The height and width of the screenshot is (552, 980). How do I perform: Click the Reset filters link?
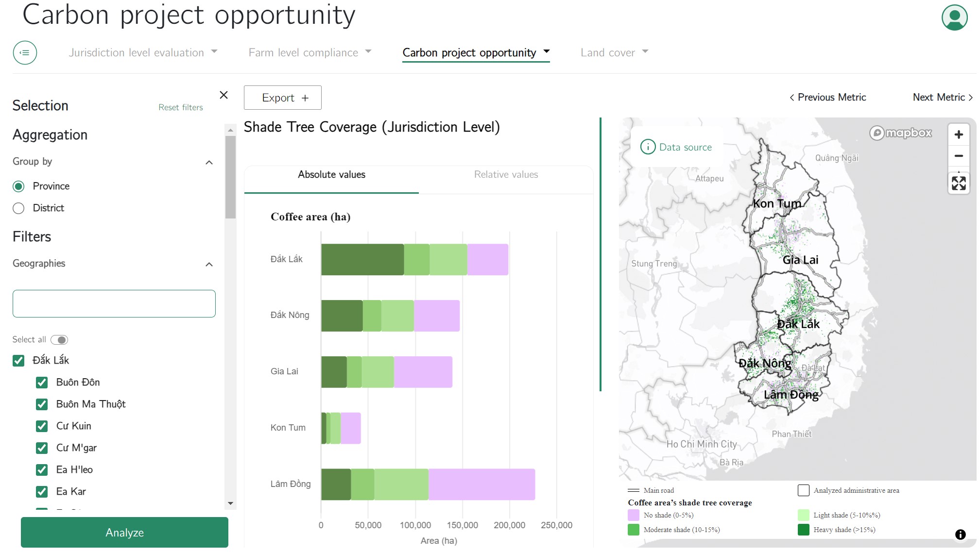point(180,107)
